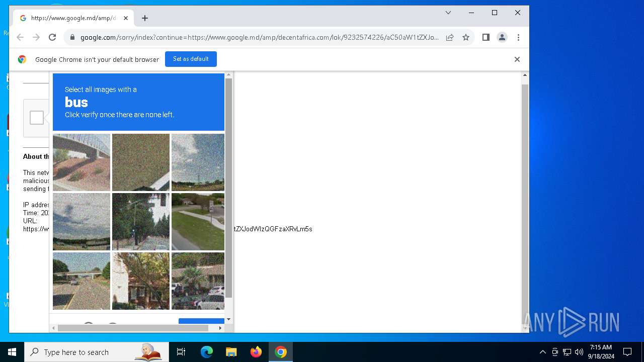
Task: Click the forward navigation arrow
Action: (x=36, y=37)
